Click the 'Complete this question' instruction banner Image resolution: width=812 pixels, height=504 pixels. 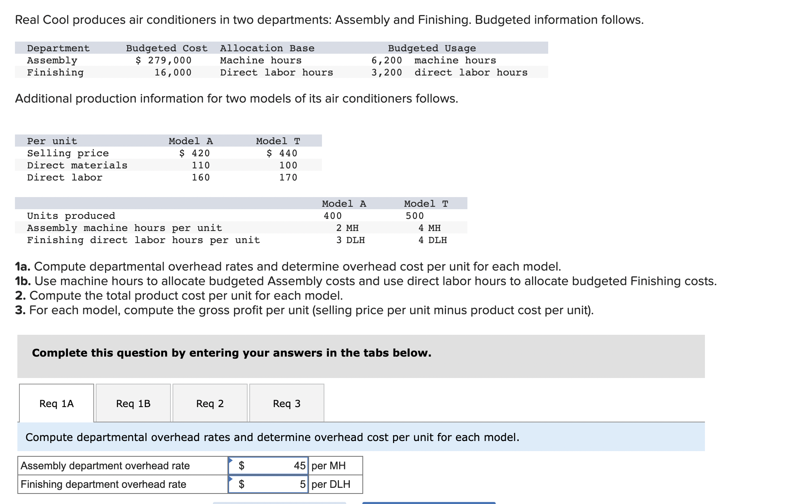pos(231,353)
